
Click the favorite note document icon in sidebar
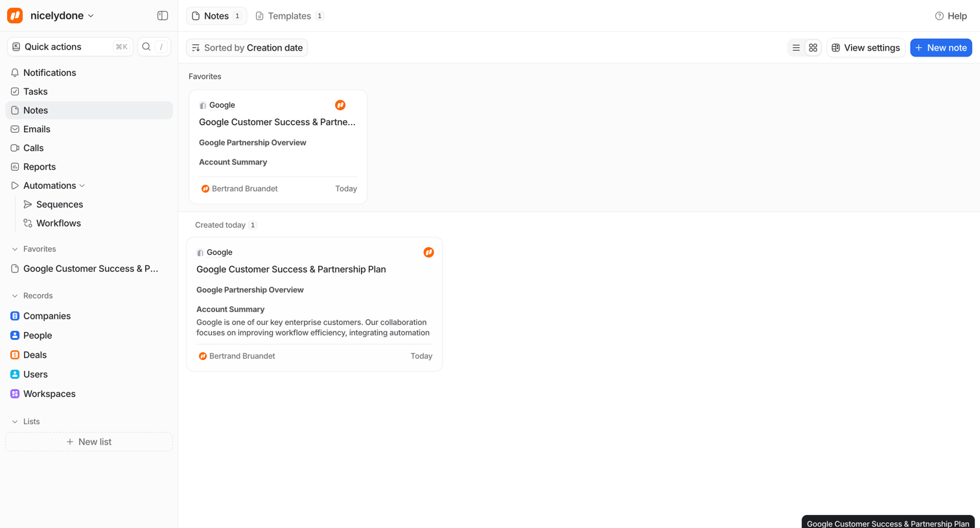[x=15, y=269]
